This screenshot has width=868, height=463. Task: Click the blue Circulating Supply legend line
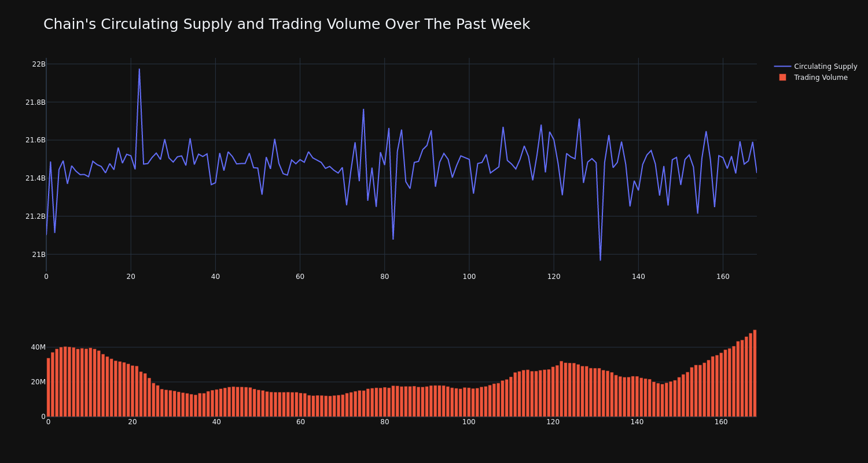[x=782, y=67]
